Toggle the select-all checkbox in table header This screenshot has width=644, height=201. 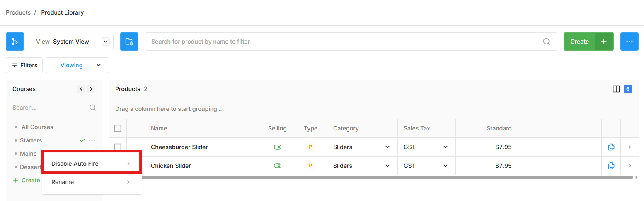coord(118,128)
